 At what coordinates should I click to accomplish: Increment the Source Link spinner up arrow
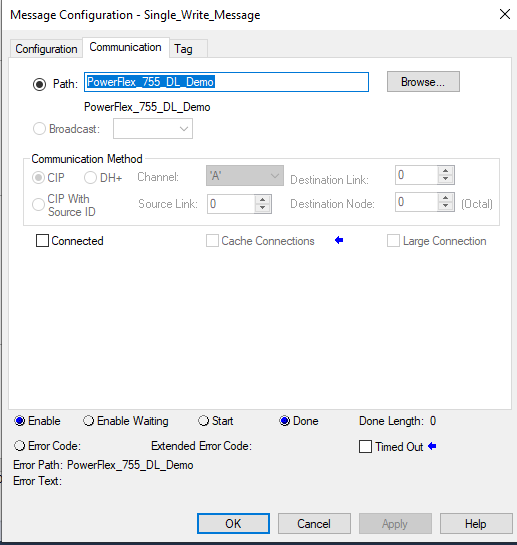[262, 200]
